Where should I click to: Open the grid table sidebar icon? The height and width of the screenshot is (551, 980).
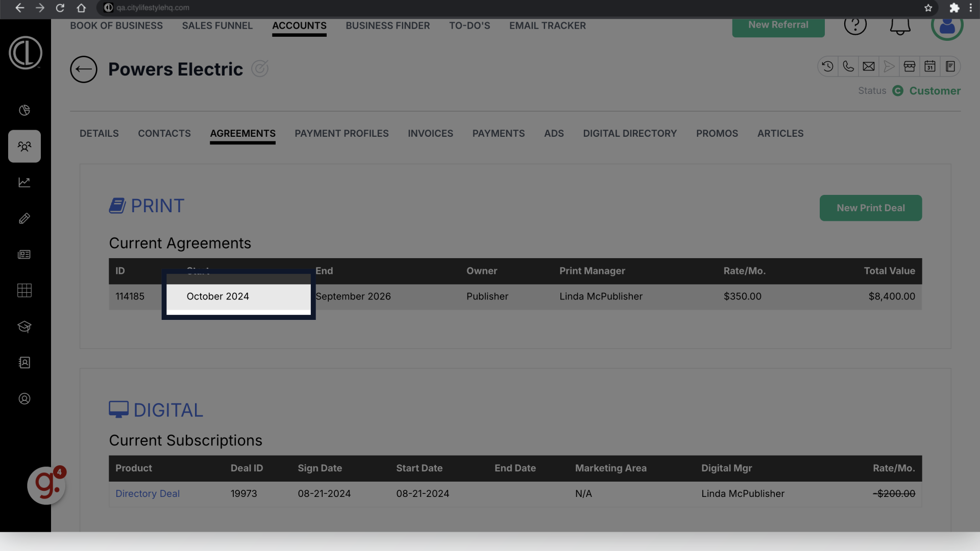(x=24, y=290)
